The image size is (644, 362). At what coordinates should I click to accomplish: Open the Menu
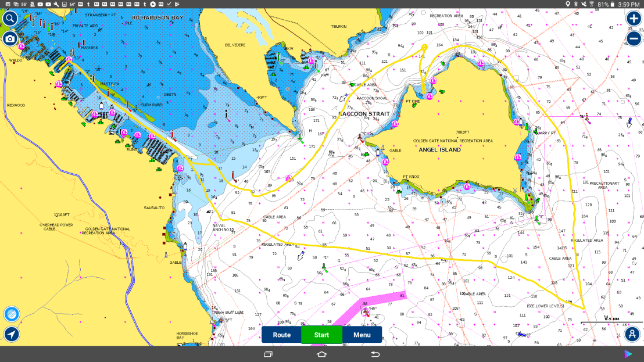[362, 335]
